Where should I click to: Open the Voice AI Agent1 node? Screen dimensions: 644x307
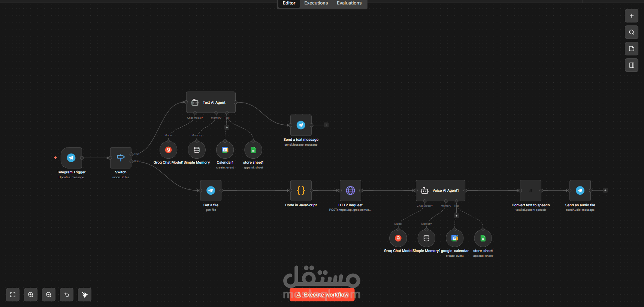441,191
